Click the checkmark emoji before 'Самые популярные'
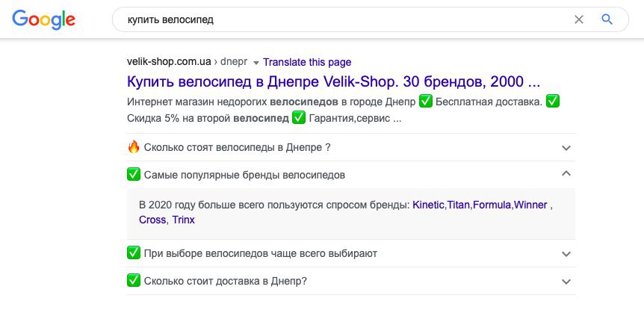This screenshot has width=644, height=313. 134,175
